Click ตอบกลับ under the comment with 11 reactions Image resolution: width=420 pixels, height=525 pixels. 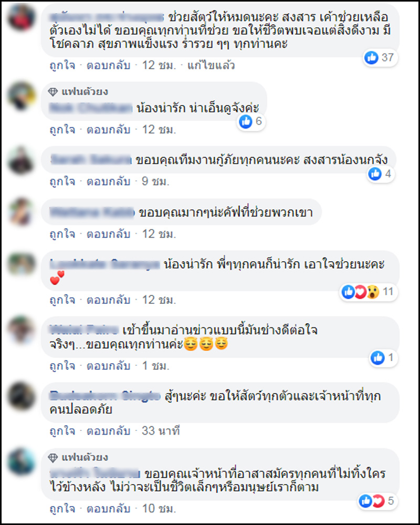(x=108, y=300)
